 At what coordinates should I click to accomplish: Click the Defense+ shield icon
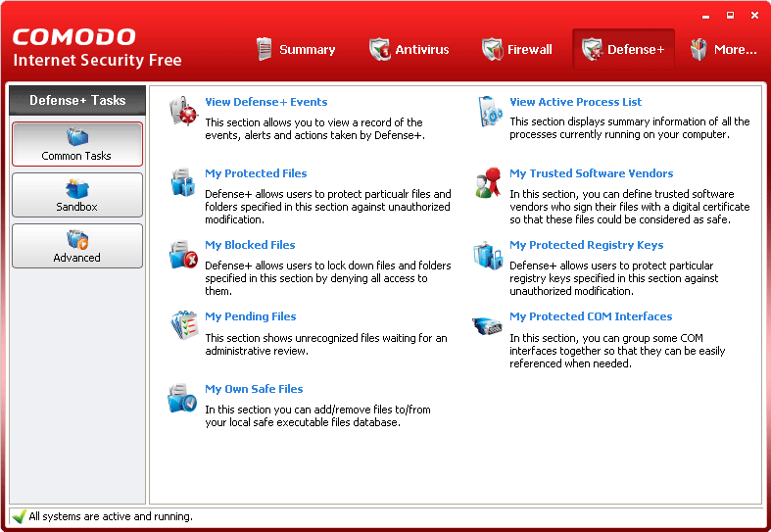point(592,49)
